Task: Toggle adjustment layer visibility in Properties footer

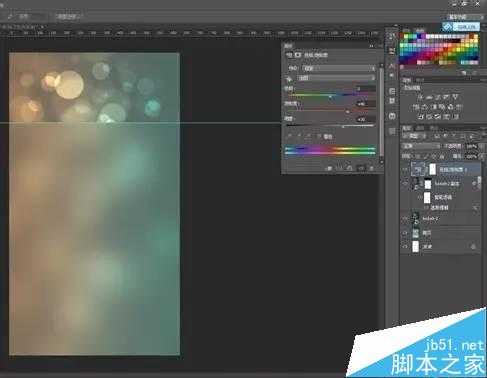Action: 361,168
